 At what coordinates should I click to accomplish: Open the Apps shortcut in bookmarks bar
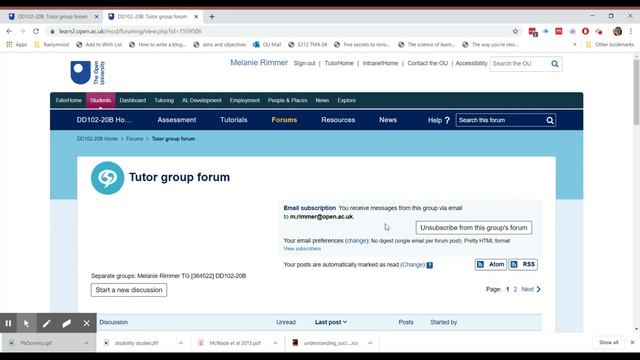[17, 44]
